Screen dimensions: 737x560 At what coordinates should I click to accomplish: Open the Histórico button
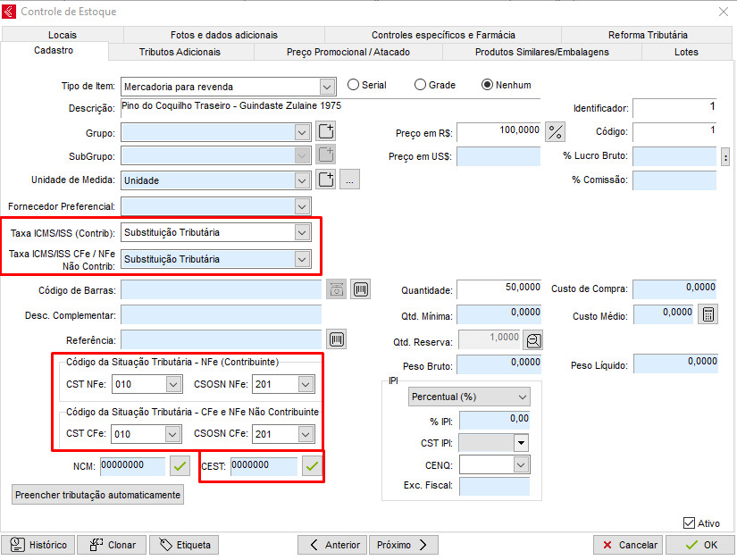(x=38, y=545)
